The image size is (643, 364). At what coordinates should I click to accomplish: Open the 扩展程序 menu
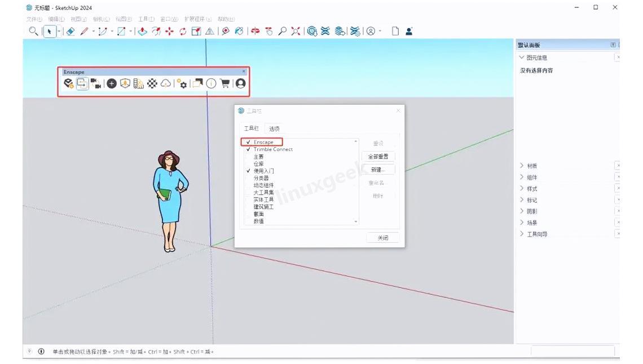(197, 19)
